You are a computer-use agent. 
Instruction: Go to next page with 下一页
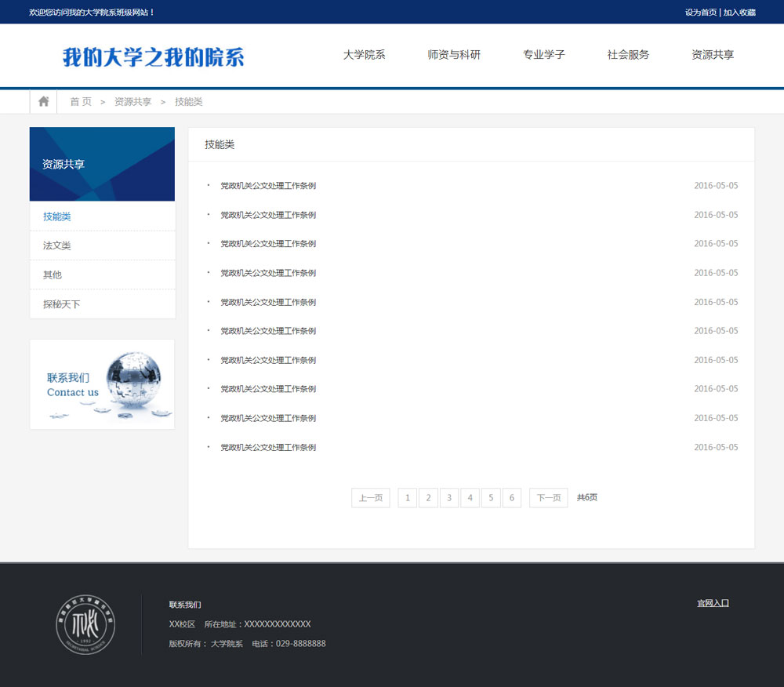(x=549, y=497)
